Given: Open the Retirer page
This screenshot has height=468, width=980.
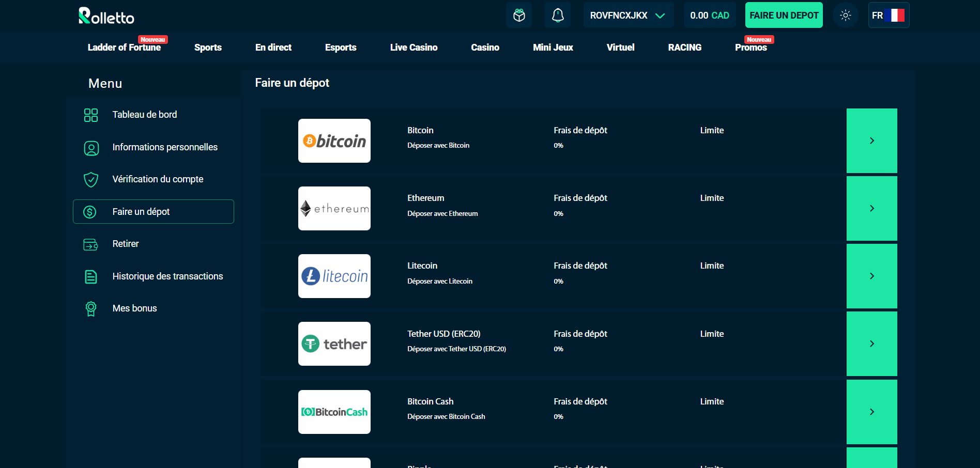Looking at the screenshot, I should click(126, 244).
